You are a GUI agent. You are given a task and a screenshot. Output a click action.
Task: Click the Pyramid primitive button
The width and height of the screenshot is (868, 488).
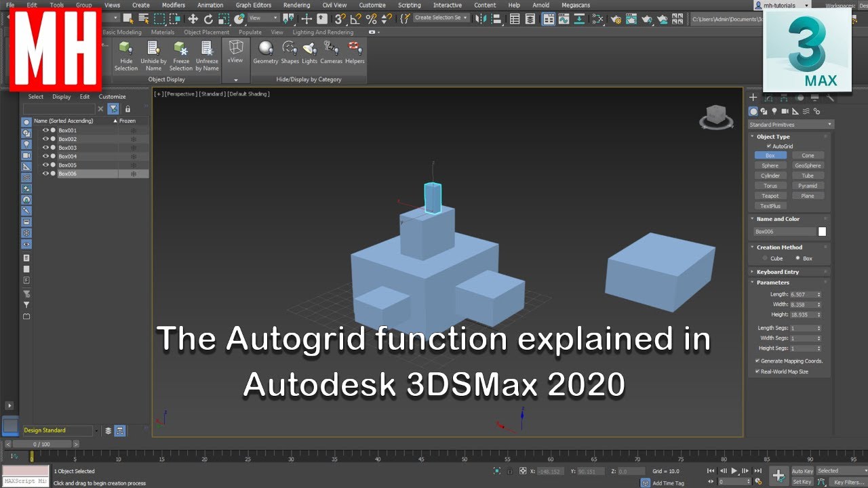[x=808, y=186]
